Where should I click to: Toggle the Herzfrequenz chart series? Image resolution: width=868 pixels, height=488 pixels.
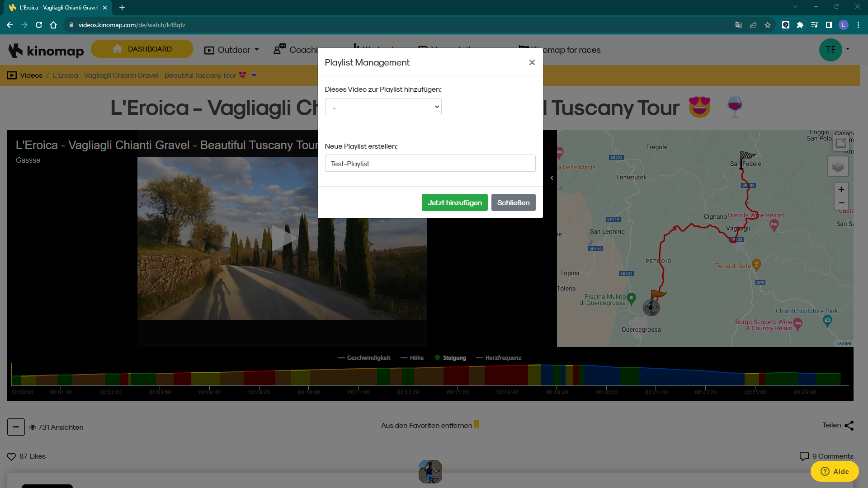499,358
